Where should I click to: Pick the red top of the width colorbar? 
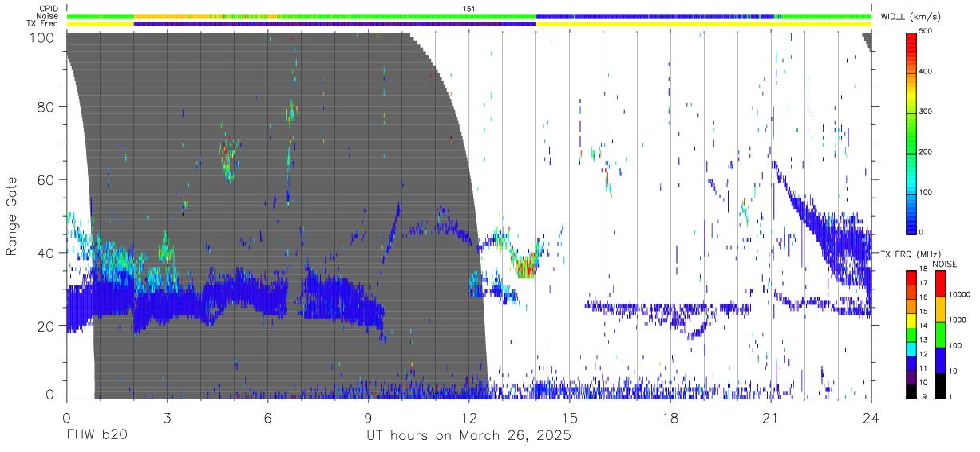pyautogui.click(x=911, y=40)
